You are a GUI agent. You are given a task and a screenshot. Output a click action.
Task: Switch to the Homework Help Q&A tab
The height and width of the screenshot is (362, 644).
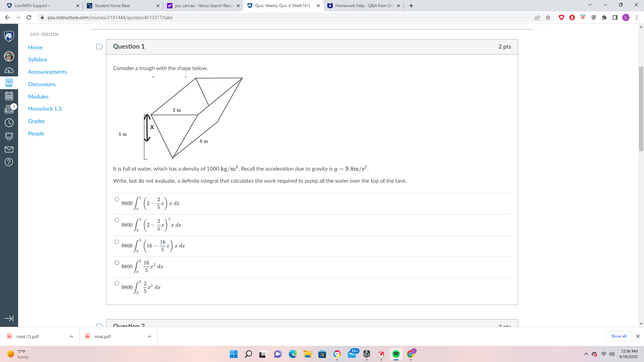point(362,6)
